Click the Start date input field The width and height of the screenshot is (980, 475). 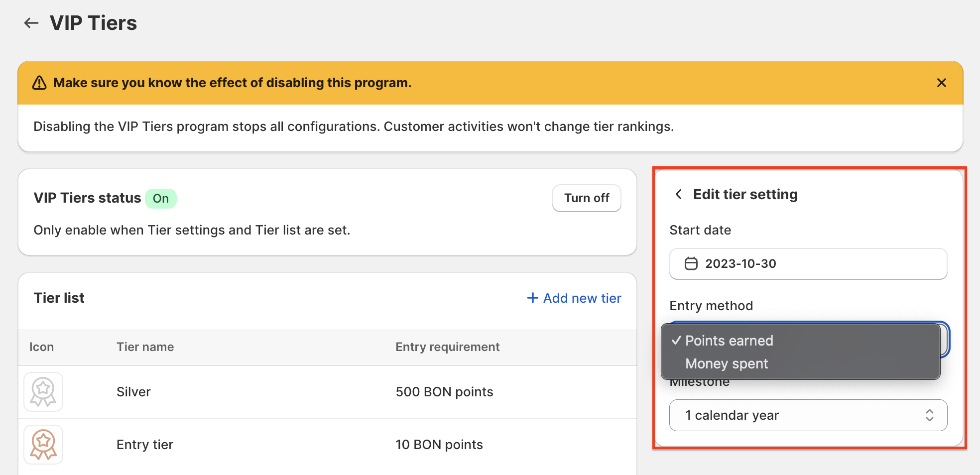point(808,263)
